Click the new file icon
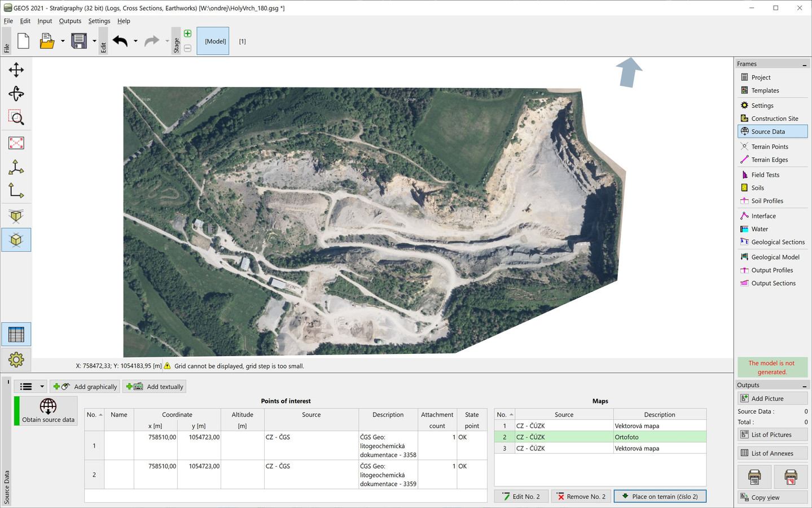 24,41
